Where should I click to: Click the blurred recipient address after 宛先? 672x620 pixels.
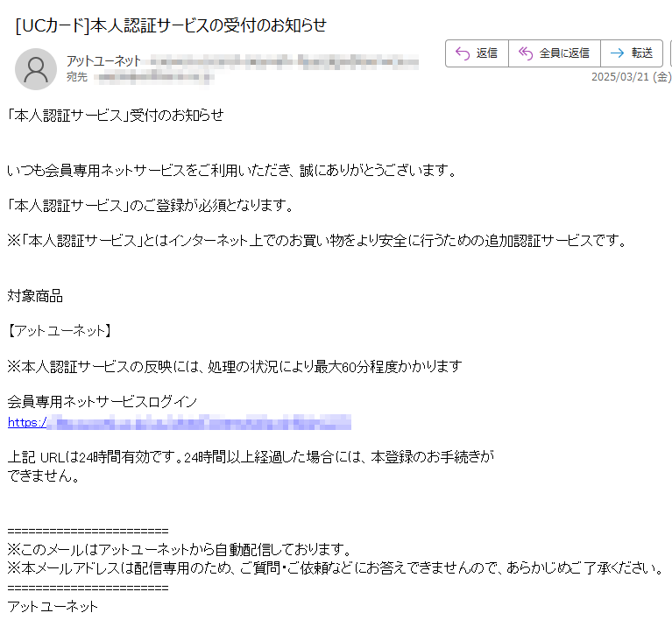[154, 78]
